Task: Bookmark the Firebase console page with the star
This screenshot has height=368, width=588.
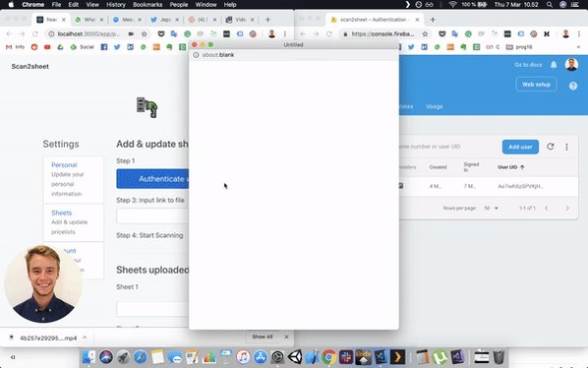Action: [x=425, y=34]
